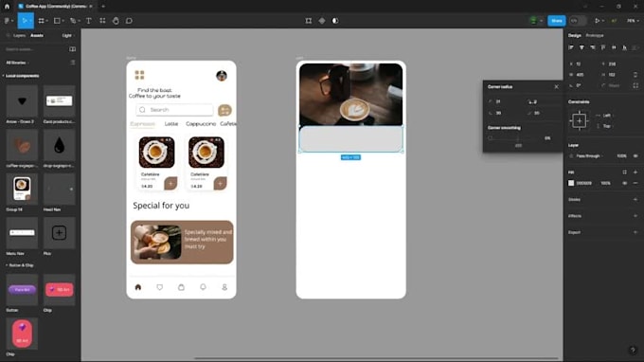This screenshot has width=644, height=362.
Task: Select the Arrow - Down 2 component thumbnail
Action: [x=22, y=101]
